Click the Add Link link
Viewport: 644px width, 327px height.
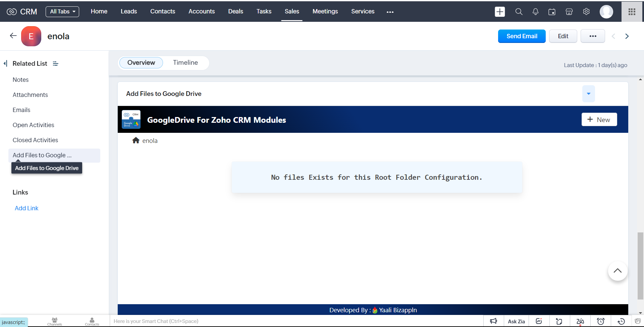click(26, 208)
